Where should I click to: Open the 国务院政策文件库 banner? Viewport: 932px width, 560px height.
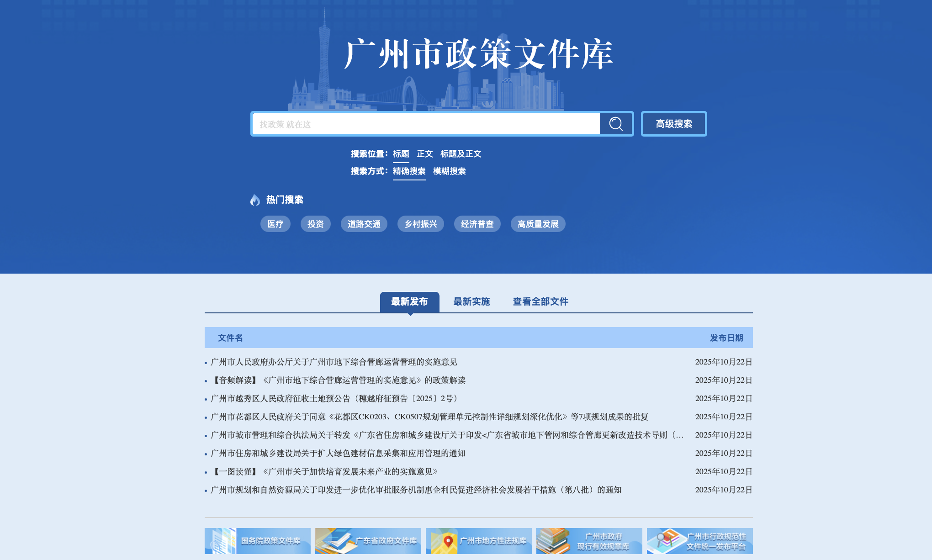pos(257,541)
